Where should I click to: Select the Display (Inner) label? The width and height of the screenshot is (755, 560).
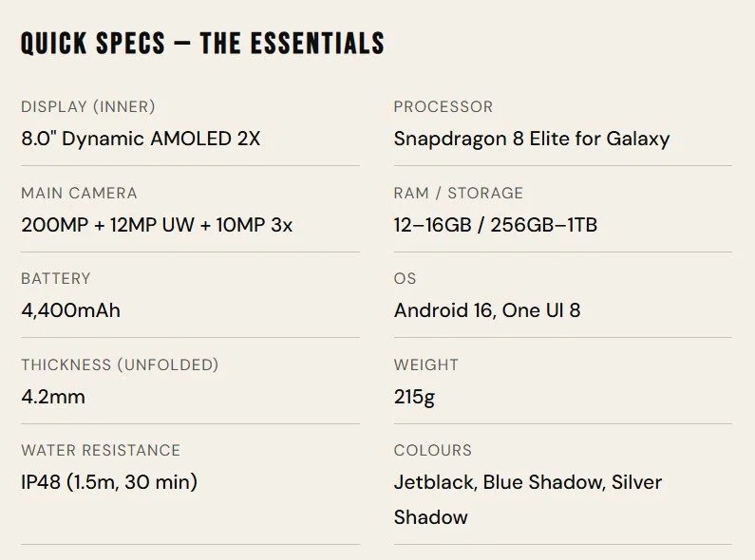(x=88, y=107)
